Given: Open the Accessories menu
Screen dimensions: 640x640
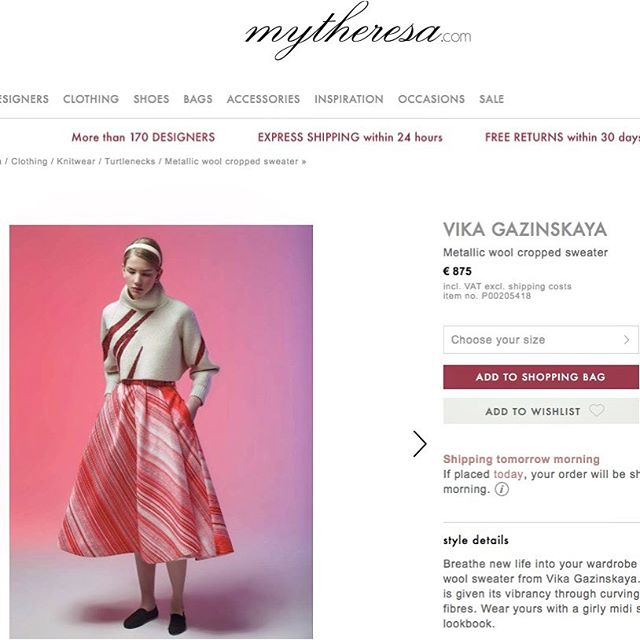Looking at the screenshot, I should coord(263,99).
